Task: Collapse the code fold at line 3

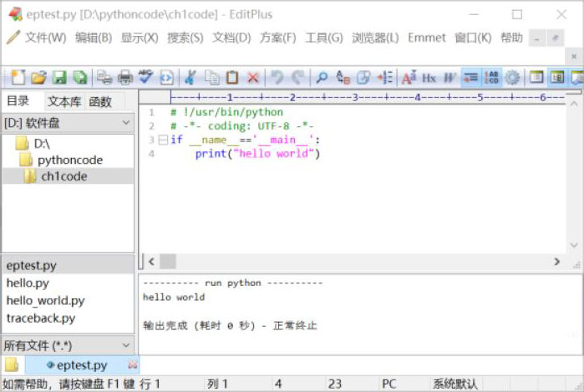Action: click(163, 140)
